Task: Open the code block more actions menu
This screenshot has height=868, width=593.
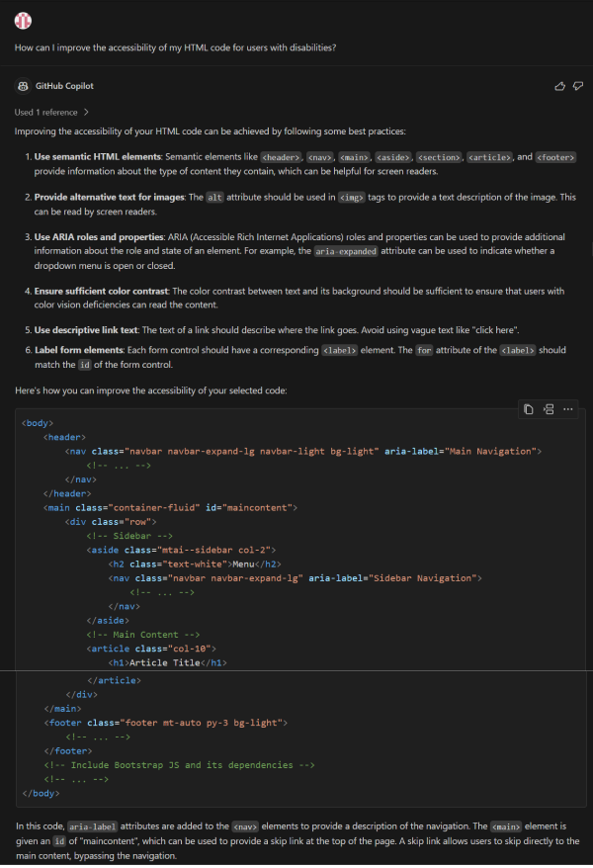Action: click(568, 409)
